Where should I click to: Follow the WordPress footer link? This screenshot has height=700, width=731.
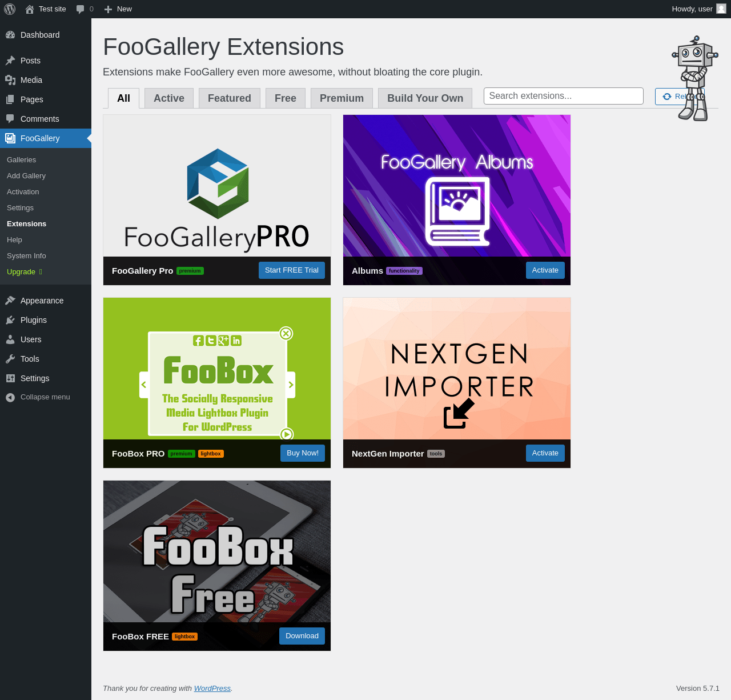point(212,689)
